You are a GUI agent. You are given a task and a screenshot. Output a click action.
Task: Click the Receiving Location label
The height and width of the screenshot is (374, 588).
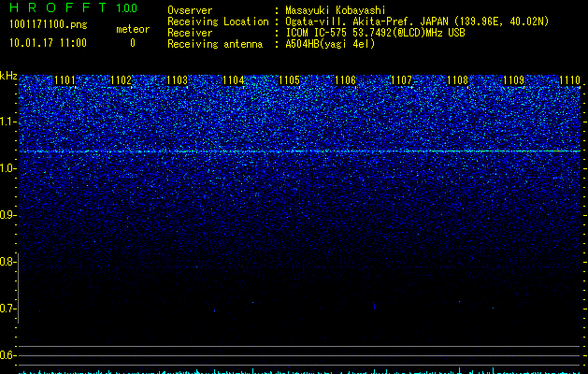pos(218,22)
